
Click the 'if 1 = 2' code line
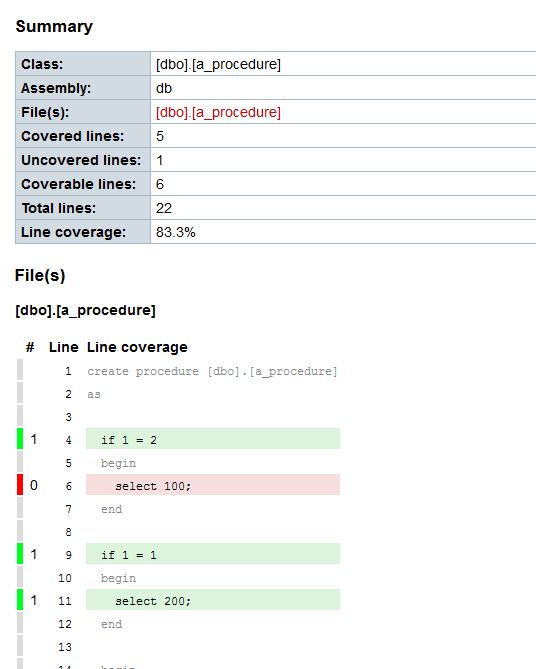coord(213,439)
